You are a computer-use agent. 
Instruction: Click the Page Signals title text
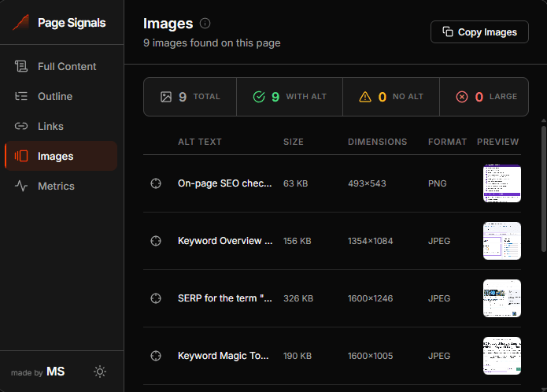[x=72, y=23]
